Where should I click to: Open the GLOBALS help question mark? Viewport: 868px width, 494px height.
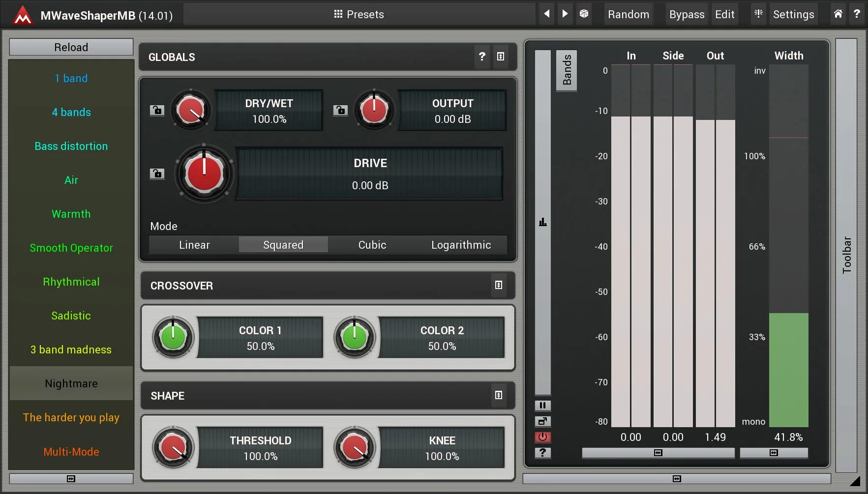482,57
